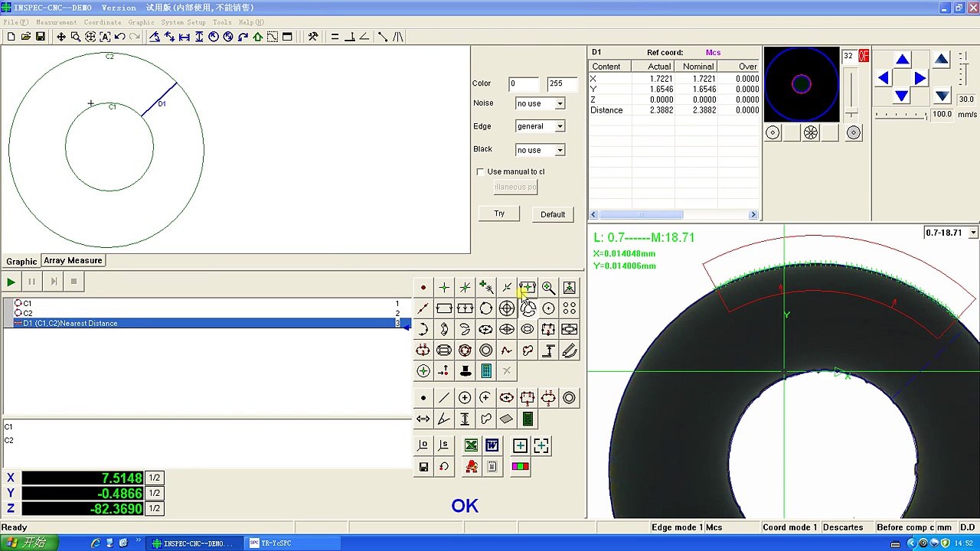Select the blue calculator icon

point(486,371)
